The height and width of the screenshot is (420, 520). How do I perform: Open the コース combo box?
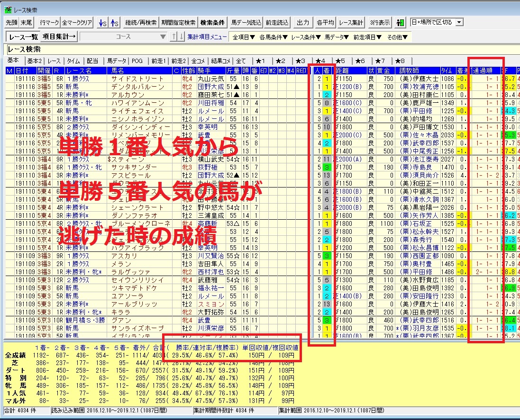pos(123,37)
